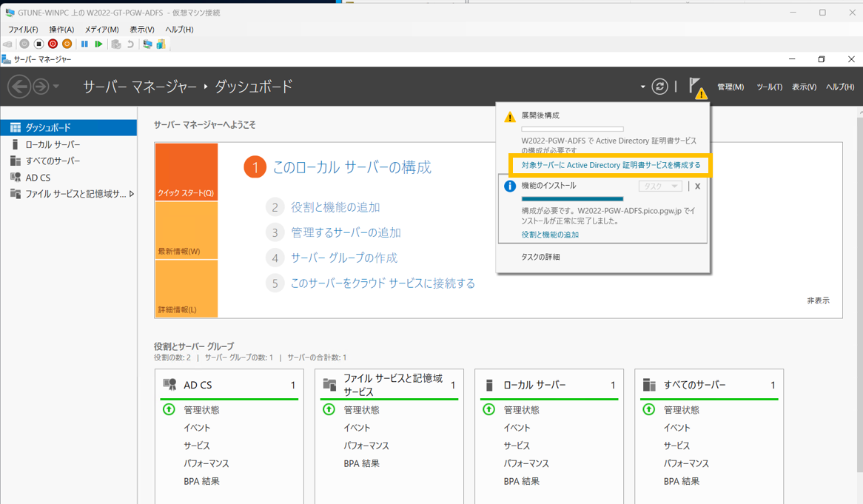Click the AD CS tile icon
This screenshot has height=504, width=863.
169,384
